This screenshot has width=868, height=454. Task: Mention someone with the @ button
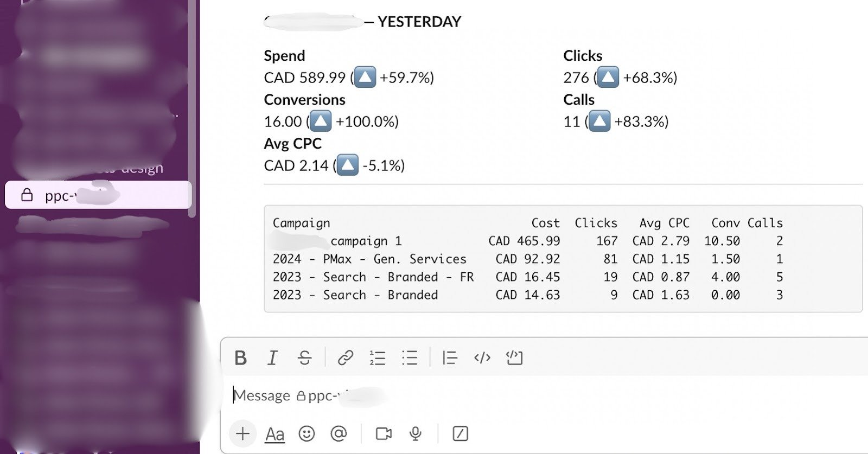pos(339,433)
